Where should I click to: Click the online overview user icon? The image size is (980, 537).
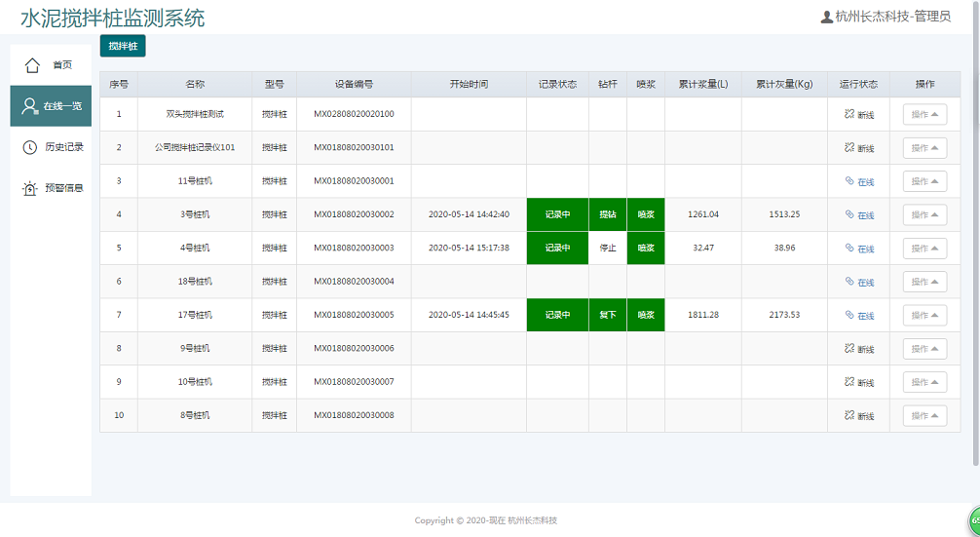coord(30,106)
